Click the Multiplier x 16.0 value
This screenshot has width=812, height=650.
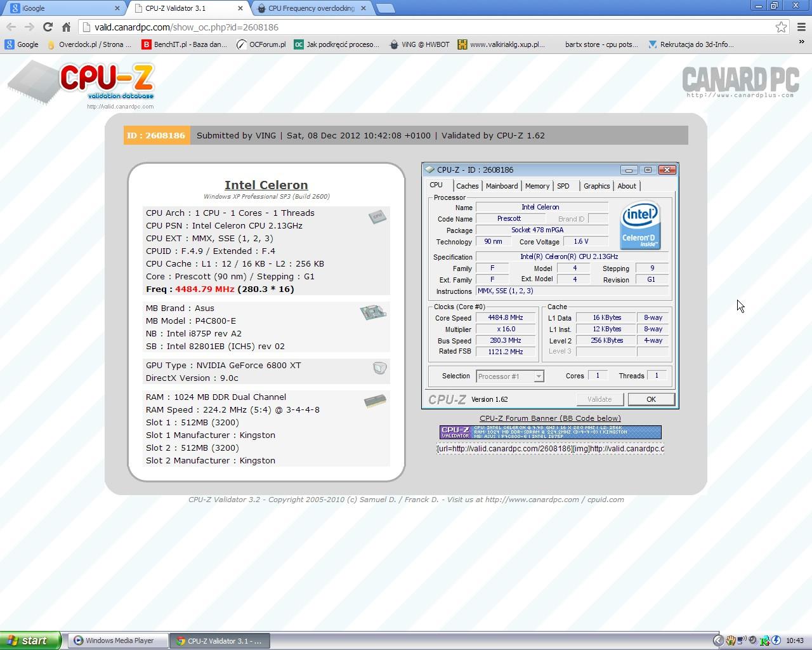point(506,329)
